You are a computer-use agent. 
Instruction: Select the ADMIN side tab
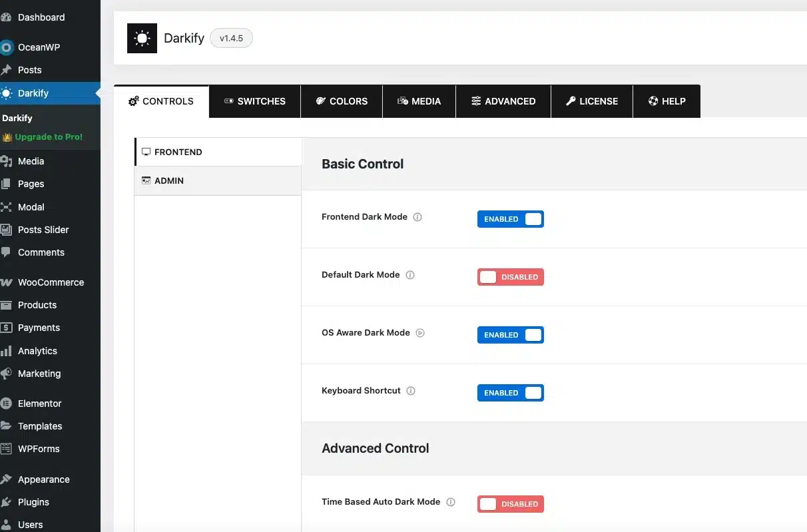point(218,180)
